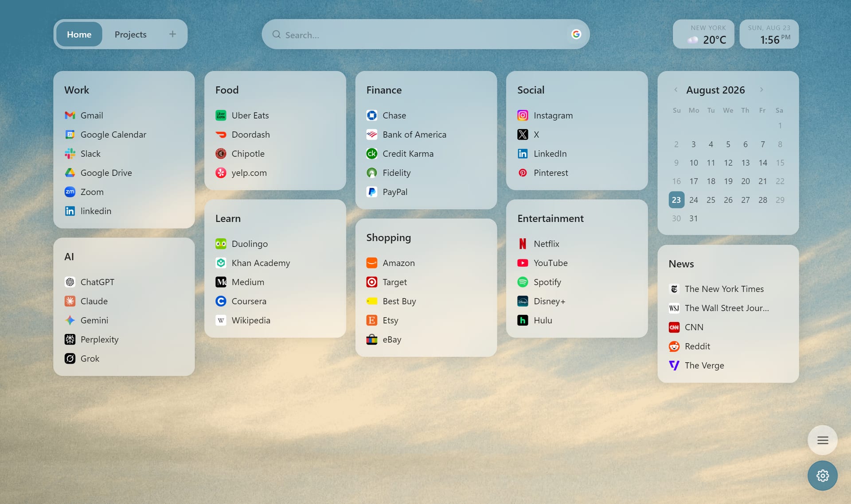Open the Wikipedia link
Viewport: 851px width, 504px height.
tap(243, 320)
